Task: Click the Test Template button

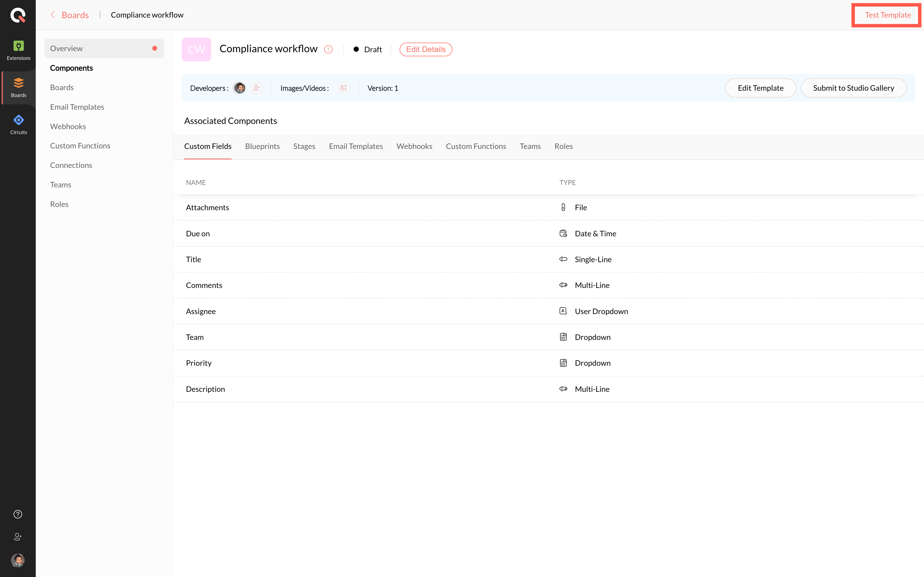Action: (x=887, y=15)
